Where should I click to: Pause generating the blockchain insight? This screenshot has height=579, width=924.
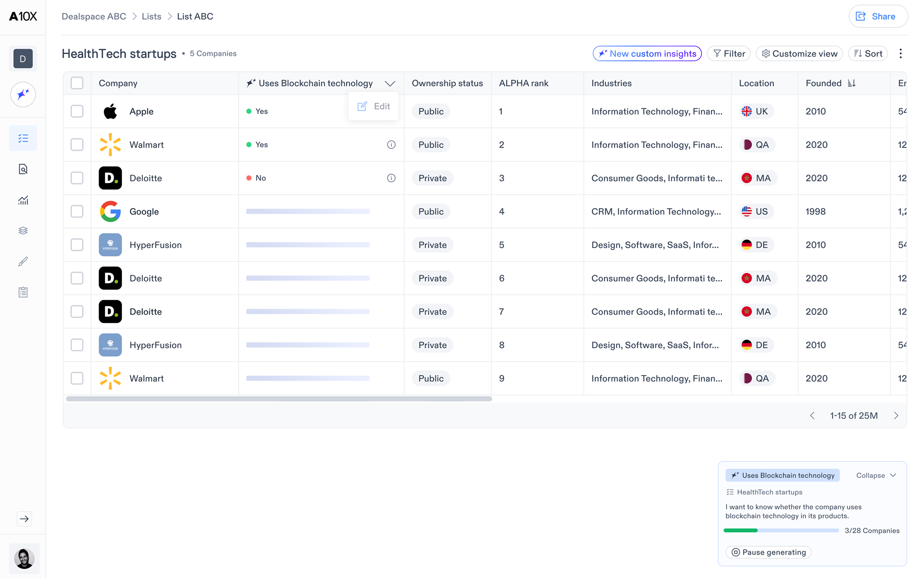[x=768, y=552]
